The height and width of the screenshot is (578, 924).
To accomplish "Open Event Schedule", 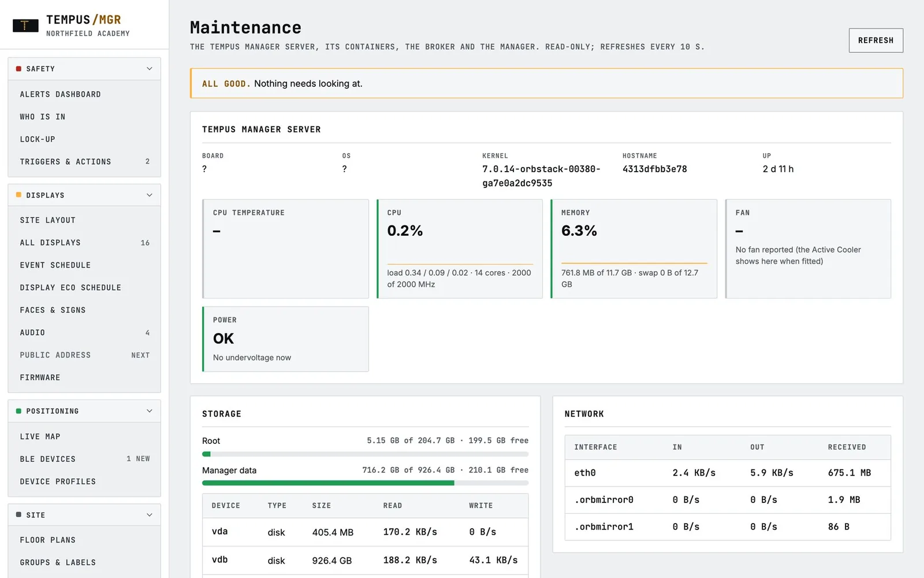I will pos(84,265).
